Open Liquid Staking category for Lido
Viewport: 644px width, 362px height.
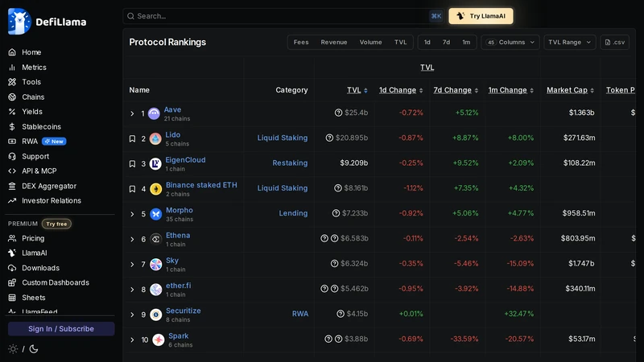[x=283, y=138]
